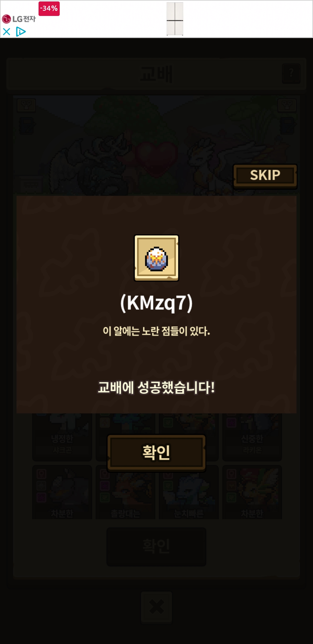Close the LG ad banner with X
The image size is (313, 644).
click(x=6, y=31)
